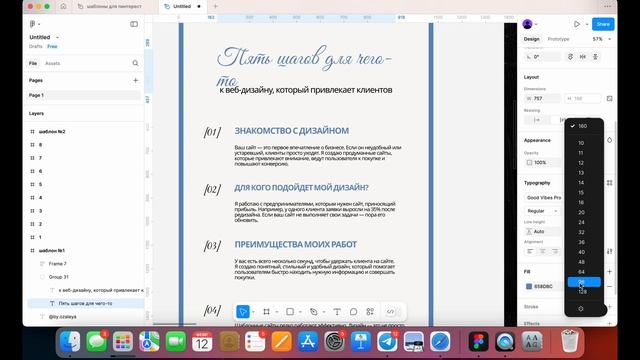Image resolution: width=640 pixels, height=360 pixels.
Task: Open Pen tool options chevron
Action: pyautogui.click(x=324, y=312)
